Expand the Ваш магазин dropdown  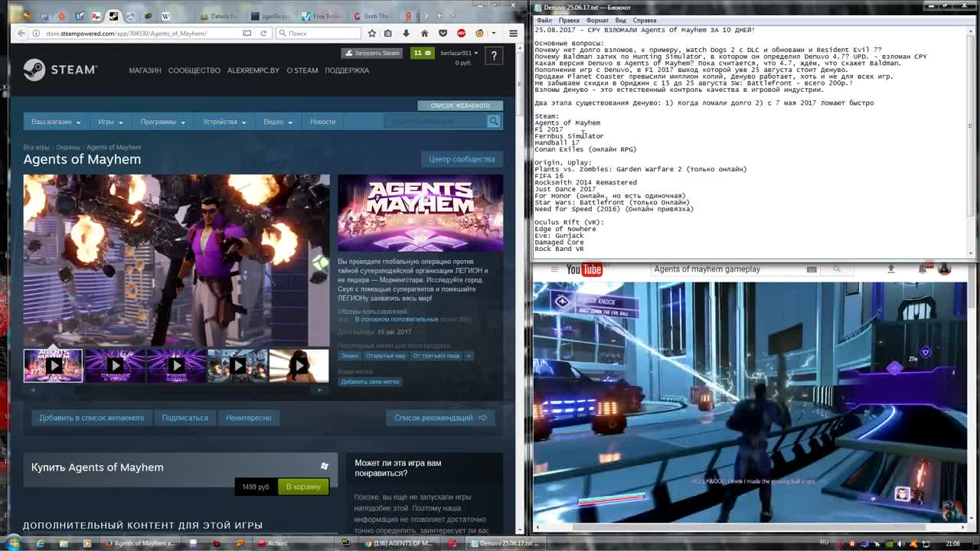click(x=56, y=122)
